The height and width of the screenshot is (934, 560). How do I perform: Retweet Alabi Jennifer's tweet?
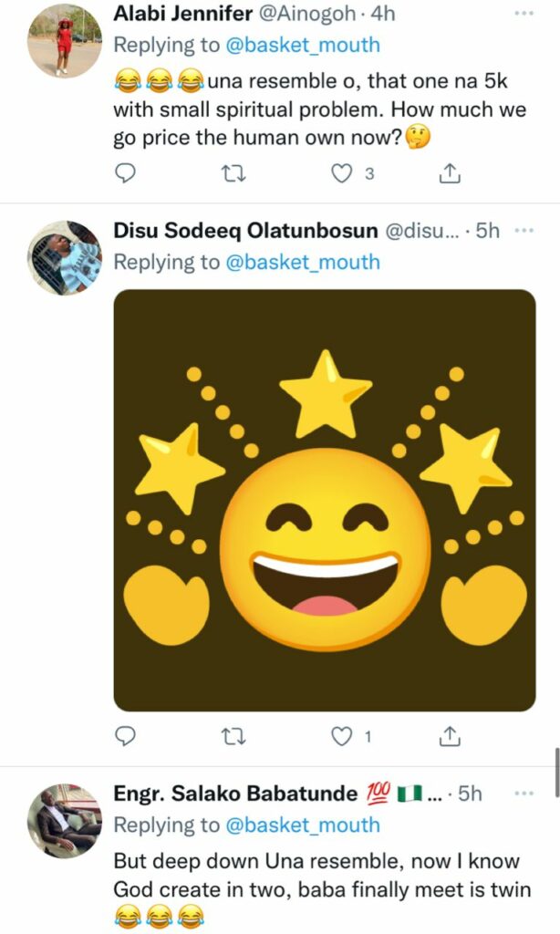point(233,174)
